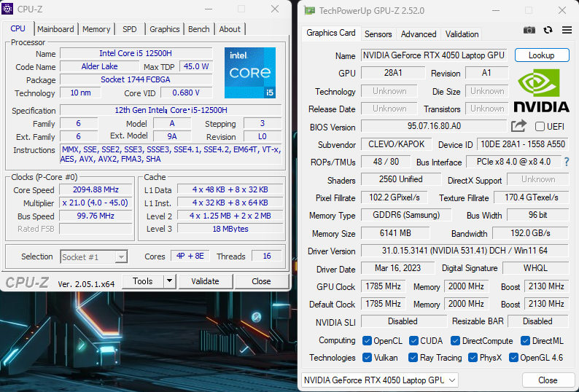Click the Cores value 4P + 8E
The image size is (579, 392).
pos(190,256)
